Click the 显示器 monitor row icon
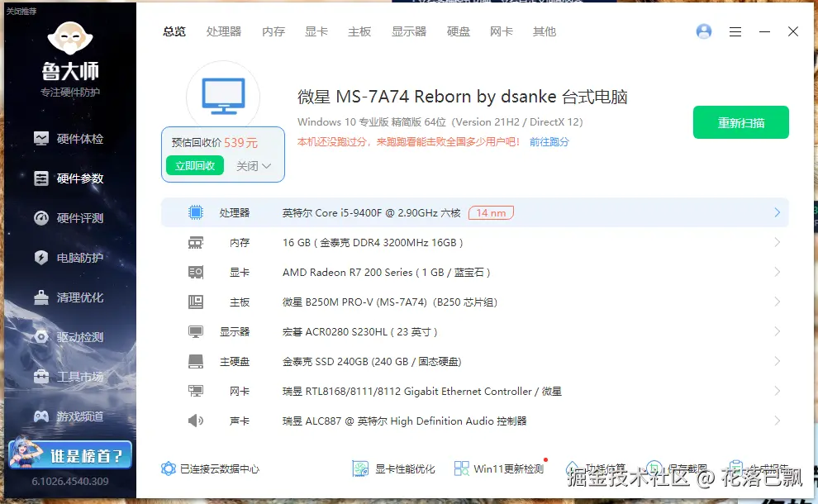This screenshot has height=504, width=818. click(196, 331)
